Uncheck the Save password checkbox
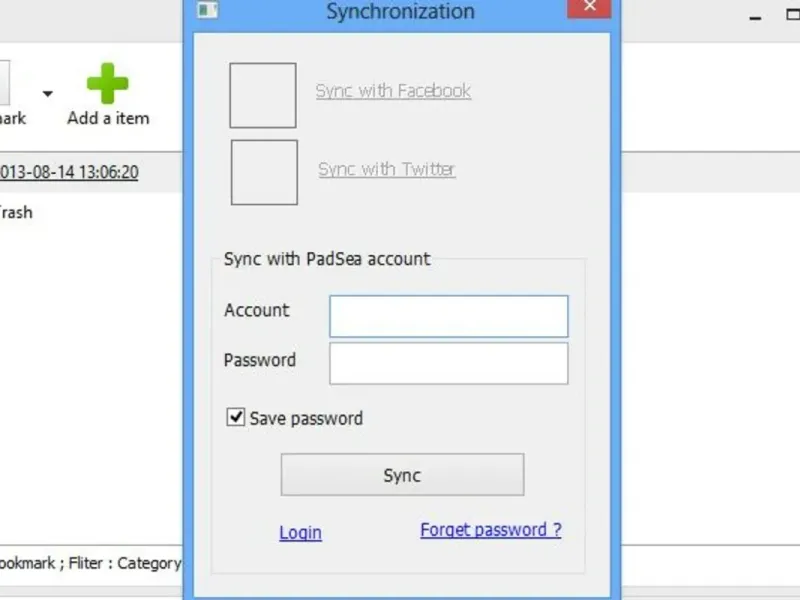 coord(236,417)
